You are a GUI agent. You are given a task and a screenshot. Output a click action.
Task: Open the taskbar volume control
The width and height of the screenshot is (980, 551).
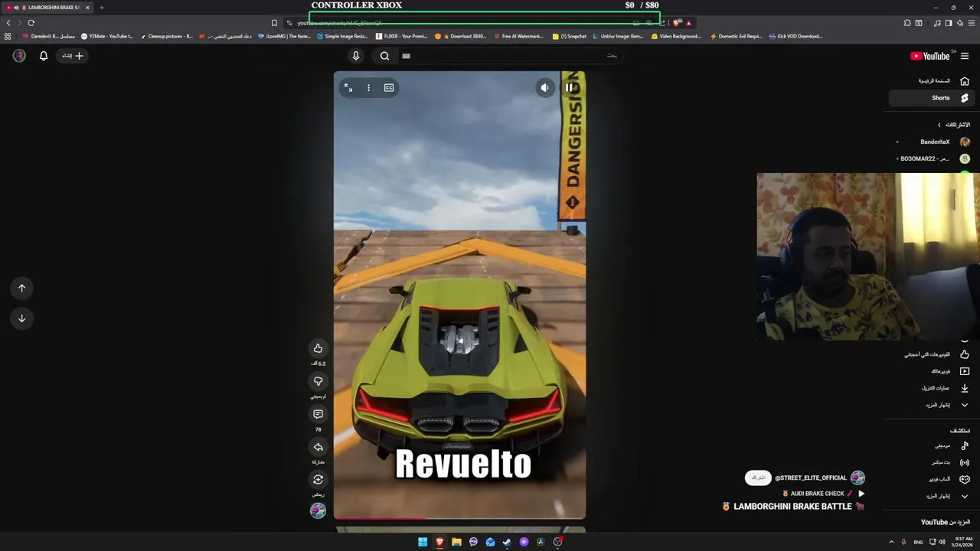coord(942,542)
